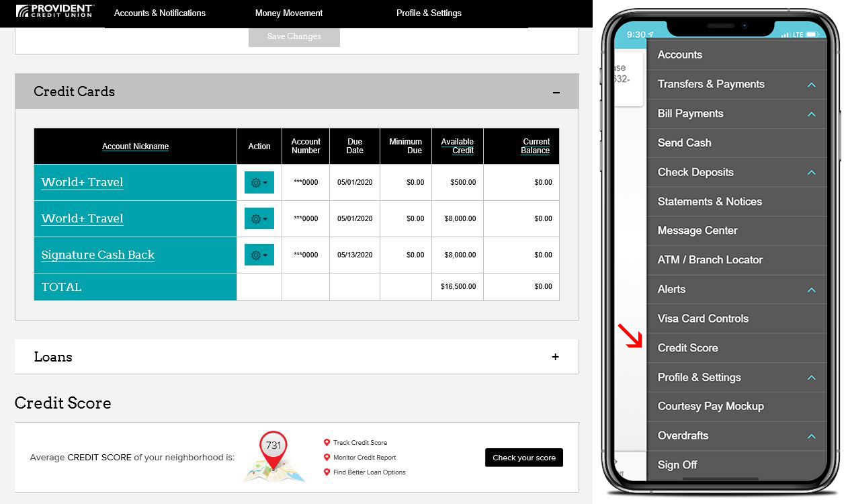Click the Credit Score section heading

(62, 403)
